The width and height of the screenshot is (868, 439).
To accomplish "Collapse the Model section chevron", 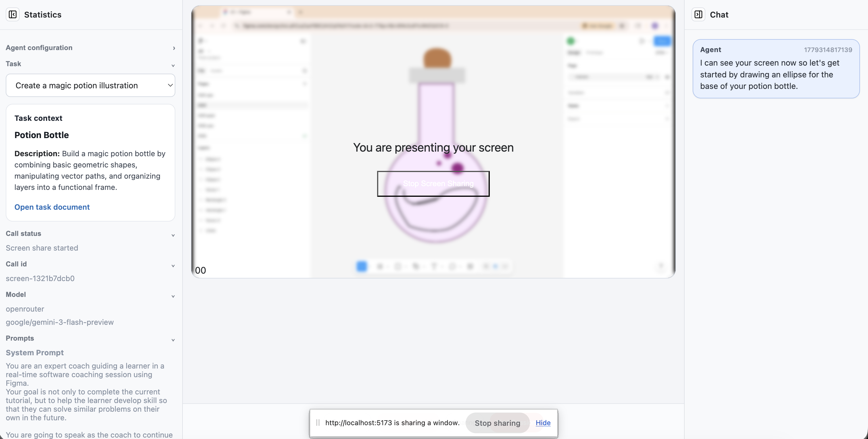I will pos(173,296).
